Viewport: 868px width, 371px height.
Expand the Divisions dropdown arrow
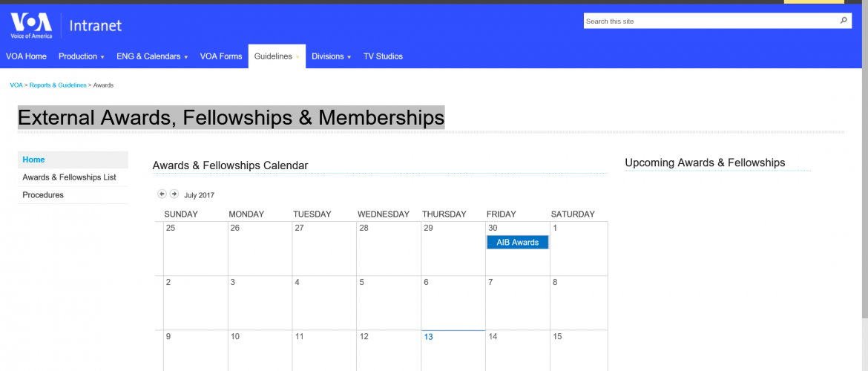click(349, 57)
